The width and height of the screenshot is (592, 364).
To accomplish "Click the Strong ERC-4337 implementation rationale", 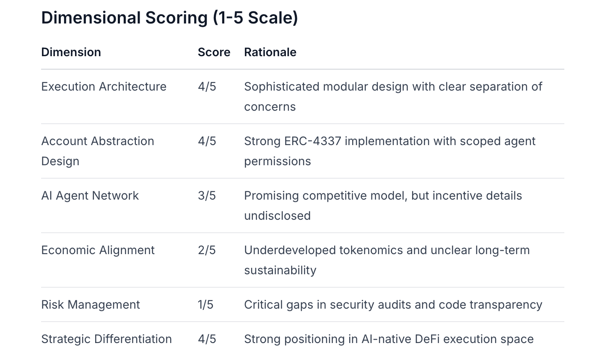I will [x=389, y=141].
